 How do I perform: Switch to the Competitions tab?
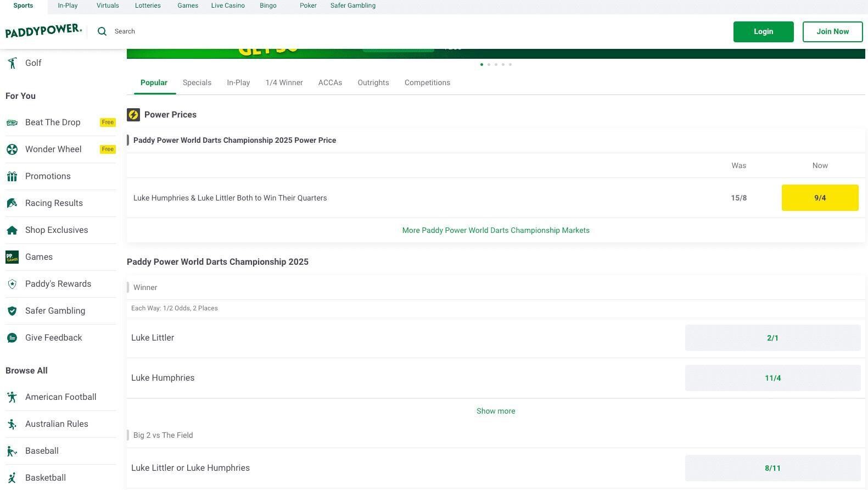pos(427,83)
